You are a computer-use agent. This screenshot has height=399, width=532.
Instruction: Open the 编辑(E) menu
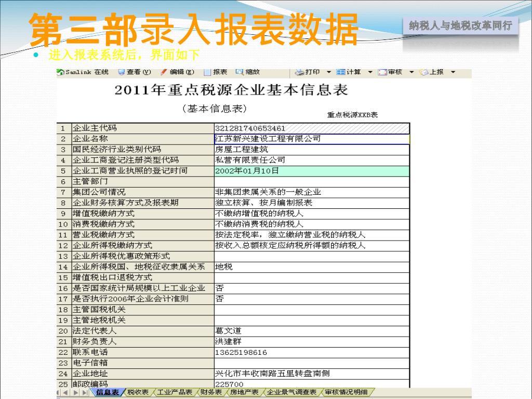pyautogui.click(x=178, y=72)
